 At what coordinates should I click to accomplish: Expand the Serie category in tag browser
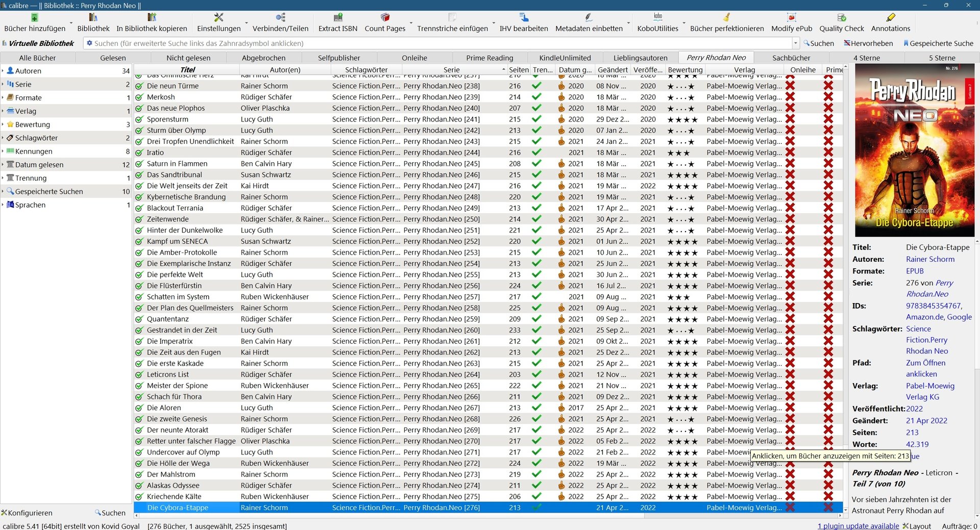coord(3,84)
